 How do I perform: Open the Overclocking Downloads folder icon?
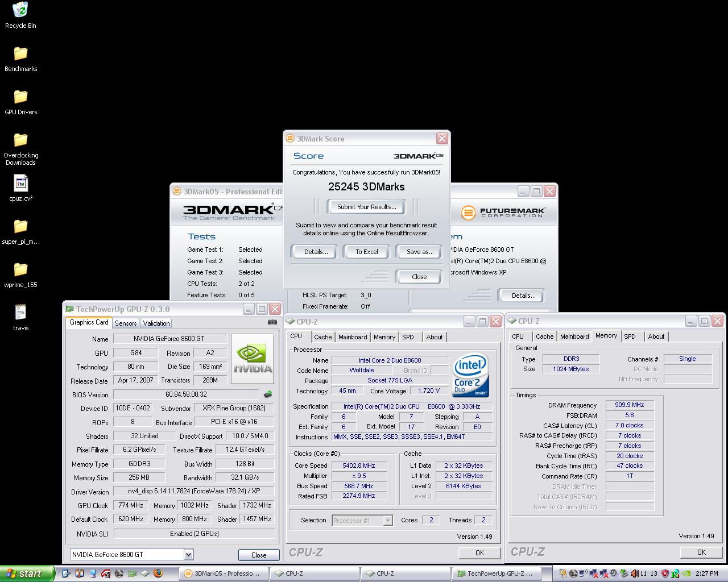20,139
